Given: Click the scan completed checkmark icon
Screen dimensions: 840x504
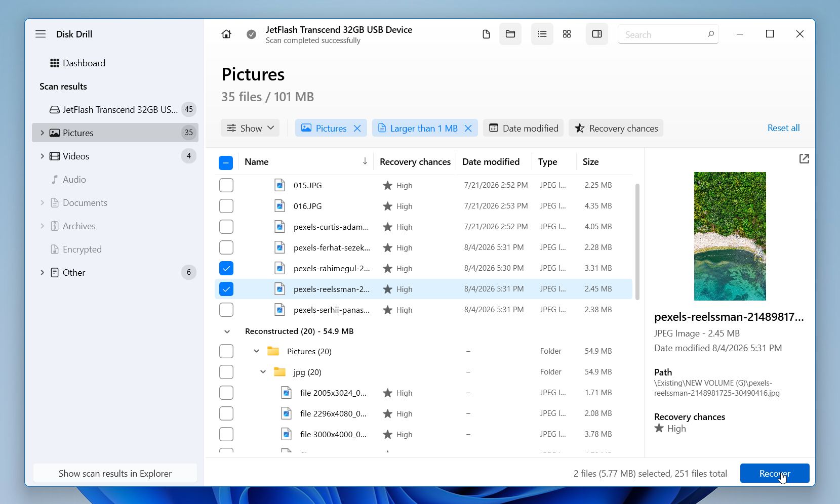Looking at the screenshot, I should 251,34.
